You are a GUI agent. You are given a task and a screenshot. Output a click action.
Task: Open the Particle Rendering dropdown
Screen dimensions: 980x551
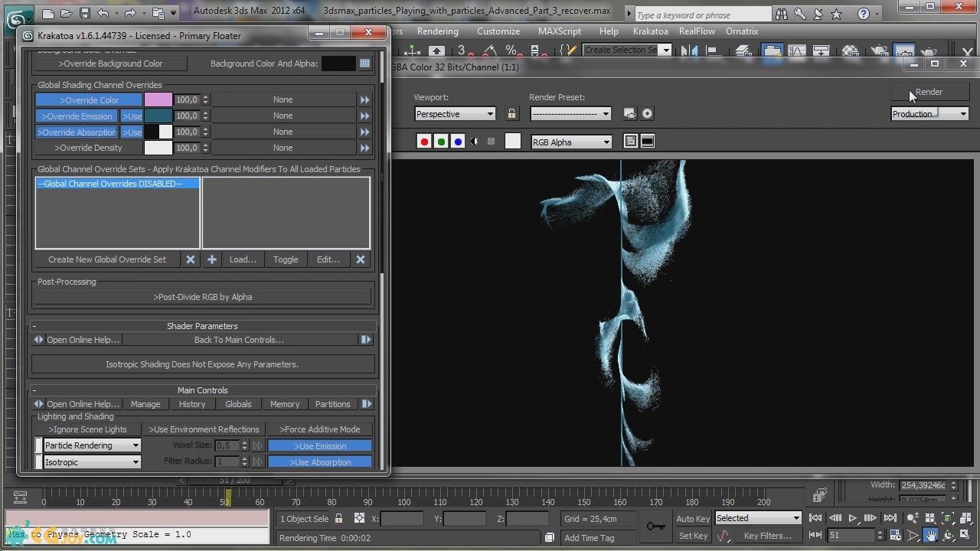pos(92,445)
